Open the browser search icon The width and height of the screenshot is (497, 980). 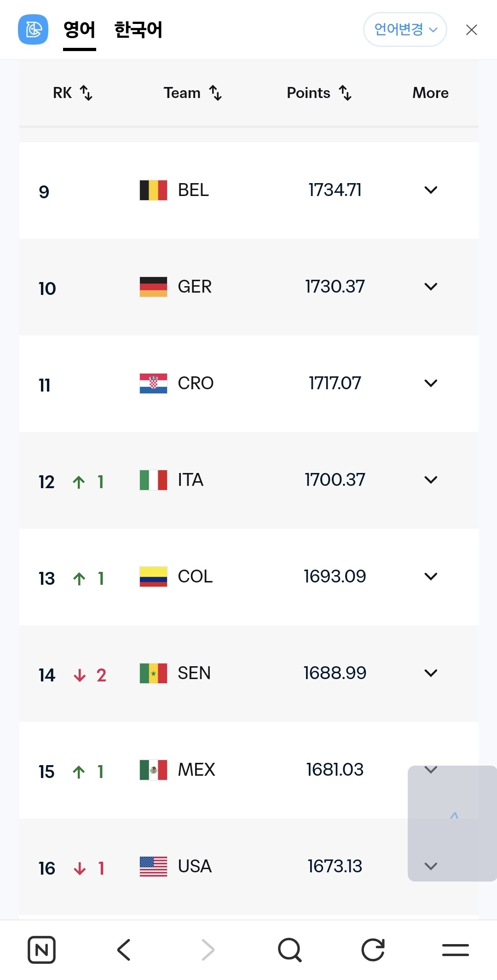click(290, 950)
